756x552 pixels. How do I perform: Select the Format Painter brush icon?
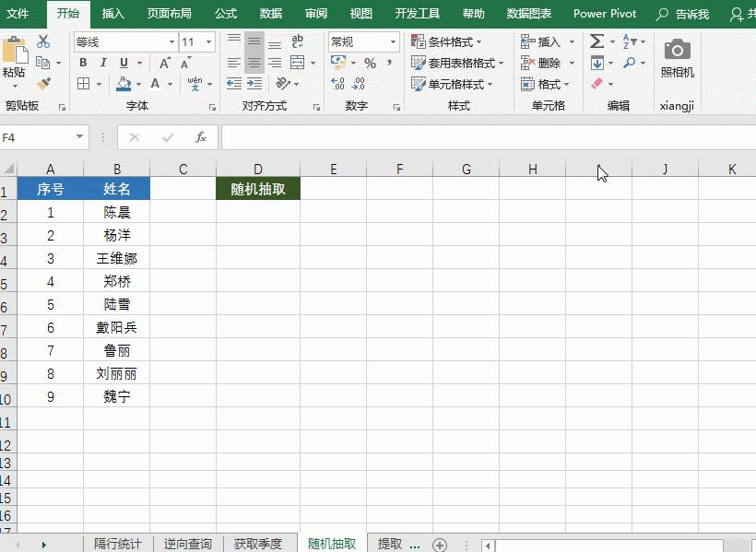tap(43, 83)
